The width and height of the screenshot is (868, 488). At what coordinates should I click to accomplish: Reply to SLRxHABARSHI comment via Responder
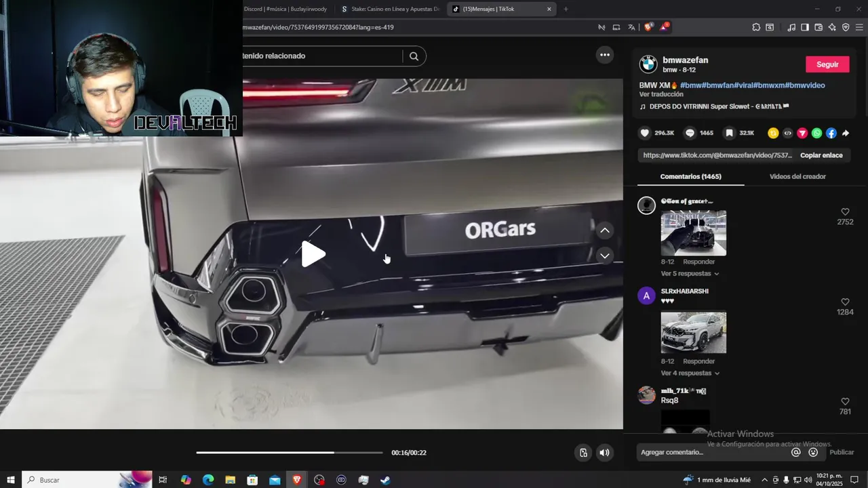[698, 361]
